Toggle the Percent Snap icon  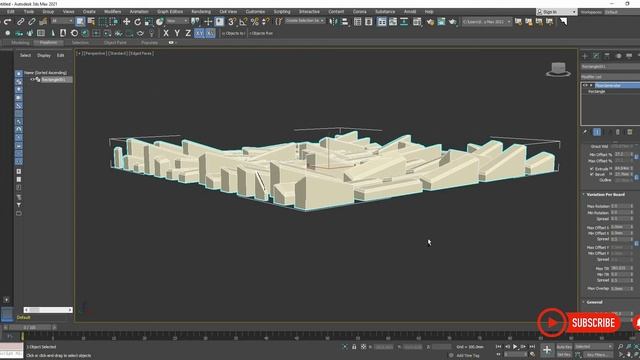click(255, 22)
